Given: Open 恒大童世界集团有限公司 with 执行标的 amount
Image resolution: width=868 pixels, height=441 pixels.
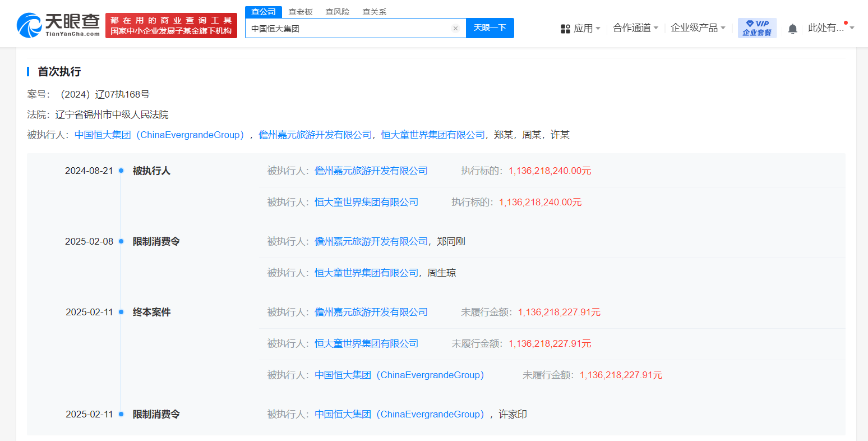Looking at the screenshot, I should (366, 202).
